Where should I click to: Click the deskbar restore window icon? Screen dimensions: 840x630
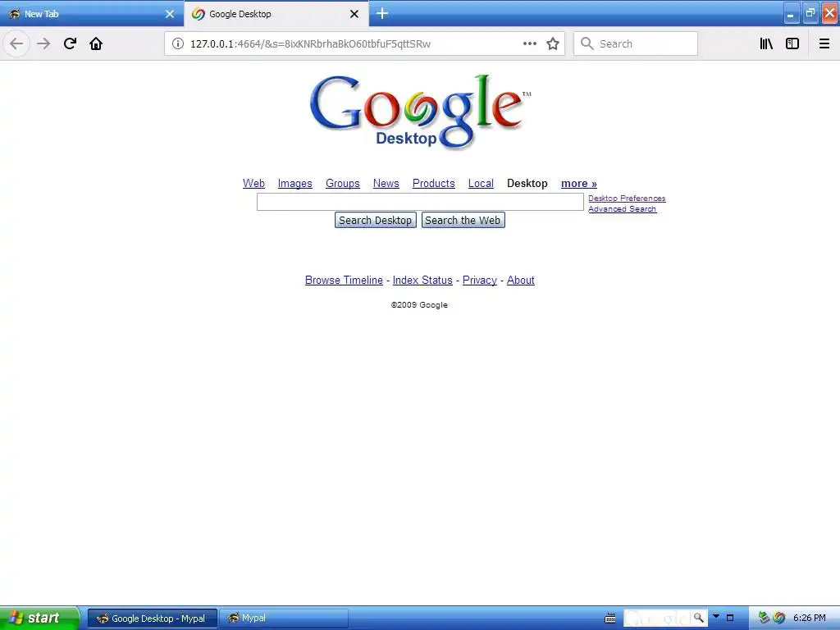point(729,619)
